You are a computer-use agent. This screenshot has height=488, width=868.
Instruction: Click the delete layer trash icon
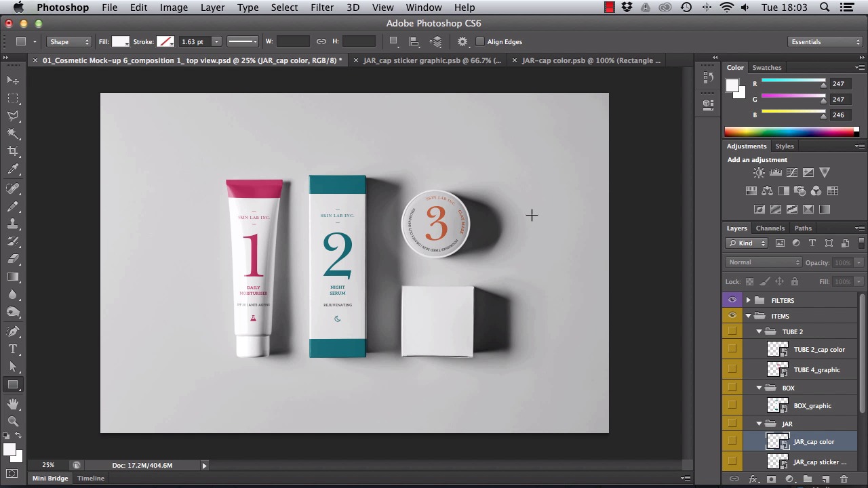tap(844, 479)
